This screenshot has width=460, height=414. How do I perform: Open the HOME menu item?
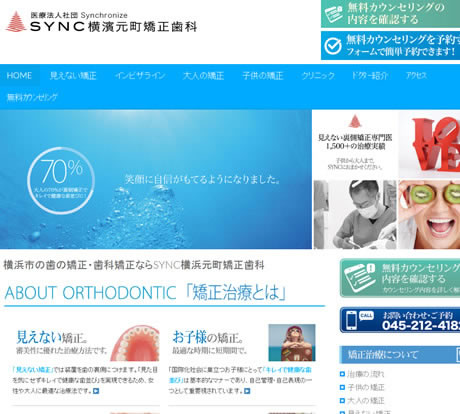pos(19,75)
